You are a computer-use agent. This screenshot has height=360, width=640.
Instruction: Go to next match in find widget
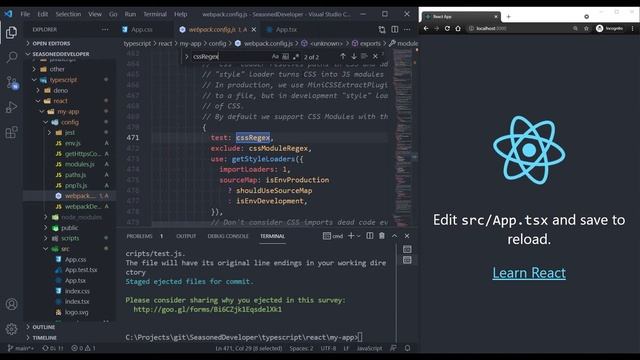[353, 56]
